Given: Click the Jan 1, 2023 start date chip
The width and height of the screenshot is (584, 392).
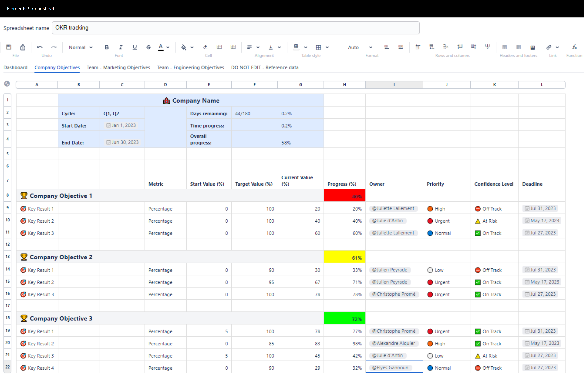Looking at the screenshot, I should click(x=121, y=125).
